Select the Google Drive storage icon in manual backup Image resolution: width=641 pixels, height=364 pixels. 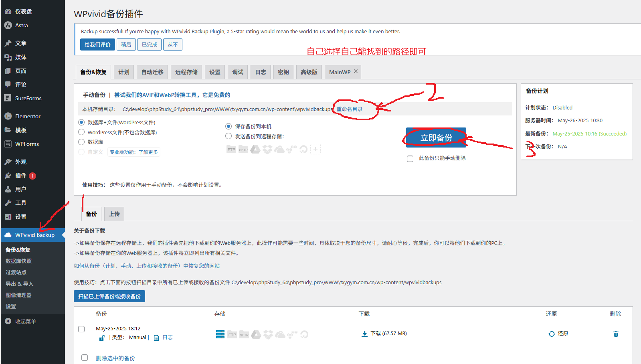255,150
